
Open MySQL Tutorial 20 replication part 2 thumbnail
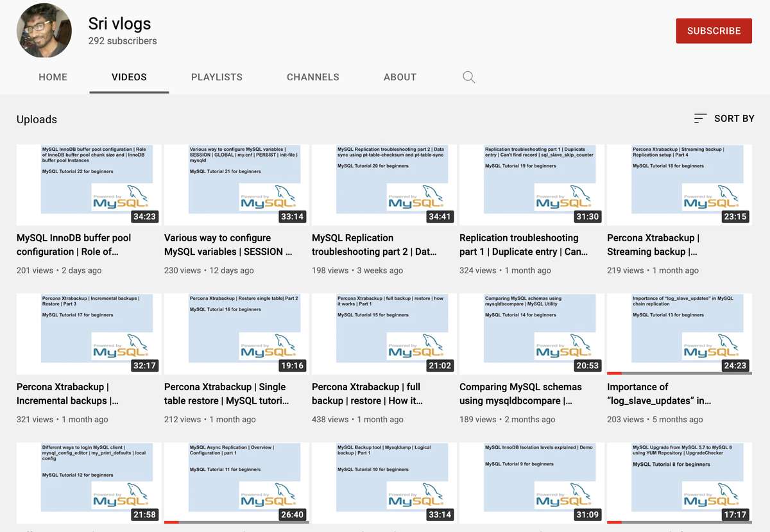(x=383, y=185)
